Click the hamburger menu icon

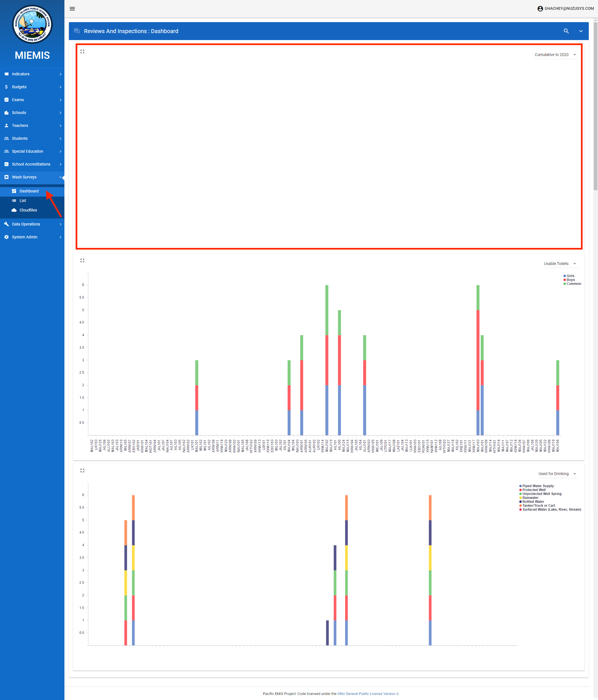(x=72, y=9)
